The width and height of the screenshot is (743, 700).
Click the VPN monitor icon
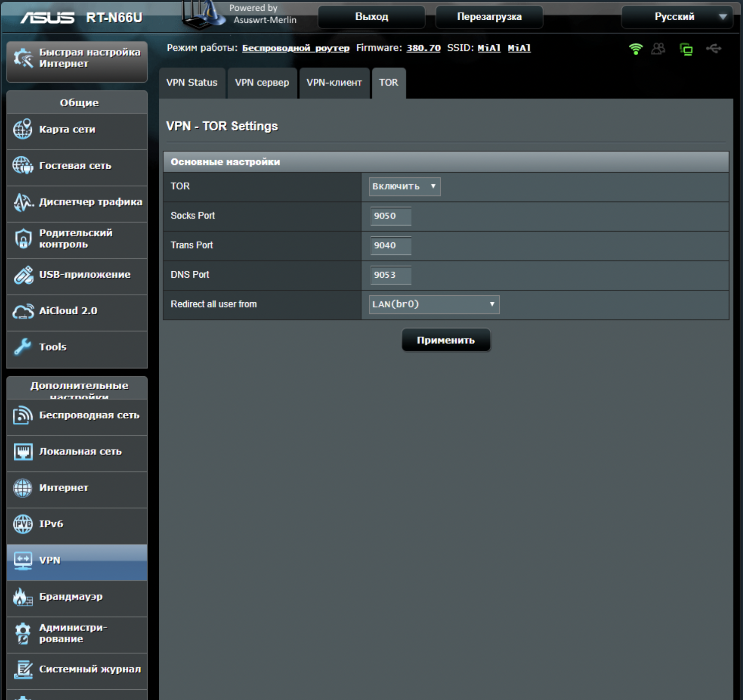(23, 561)
